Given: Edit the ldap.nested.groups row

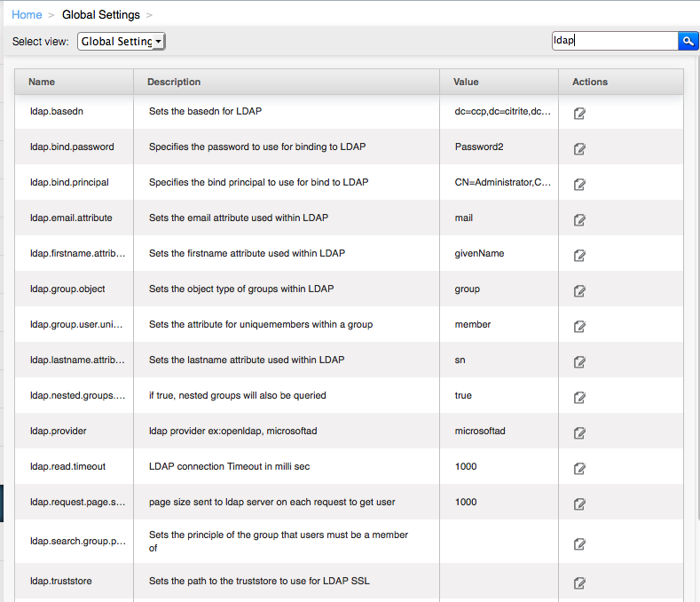Looking at the screenshot, I should coord(579,397).
